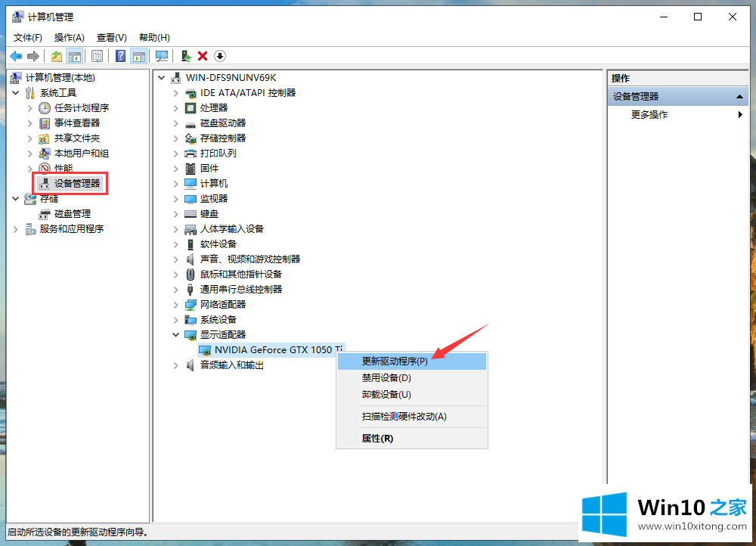Screen dimensions: 756x546
Task: Click the up one level folder icon
Action: [57, 57]
